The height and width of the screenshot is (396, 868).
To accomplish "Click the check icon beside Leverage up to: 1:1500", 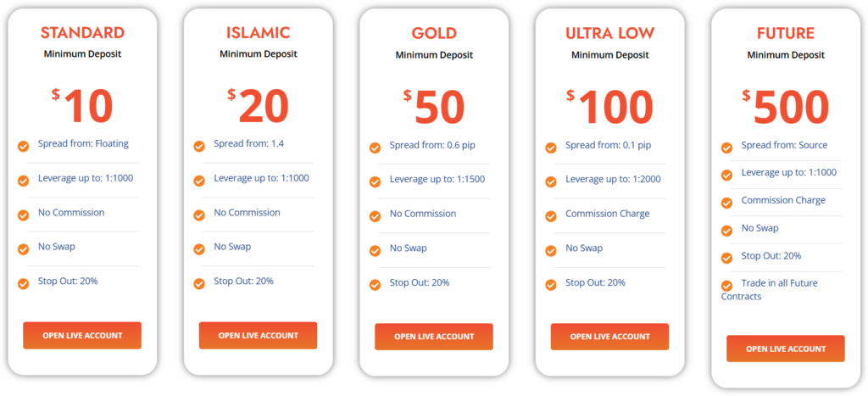I will 375,181.
